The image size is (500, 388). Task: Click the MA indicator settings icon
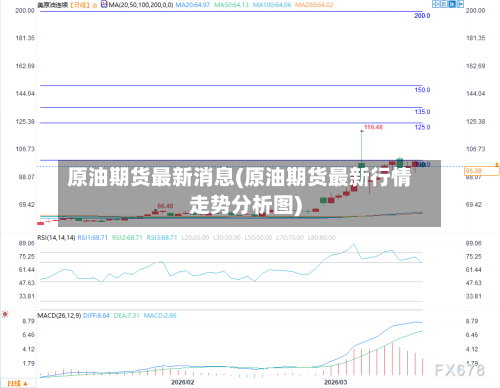click(104, 5)
